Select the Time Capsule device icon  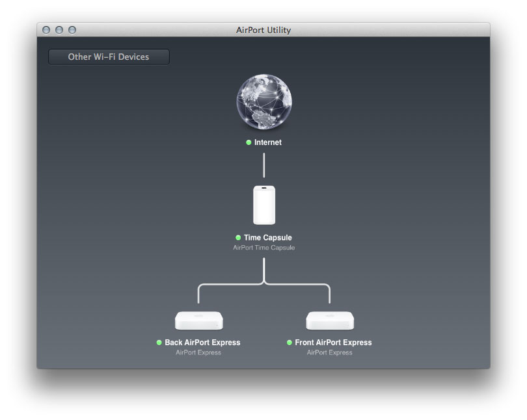tap(264, 205)
